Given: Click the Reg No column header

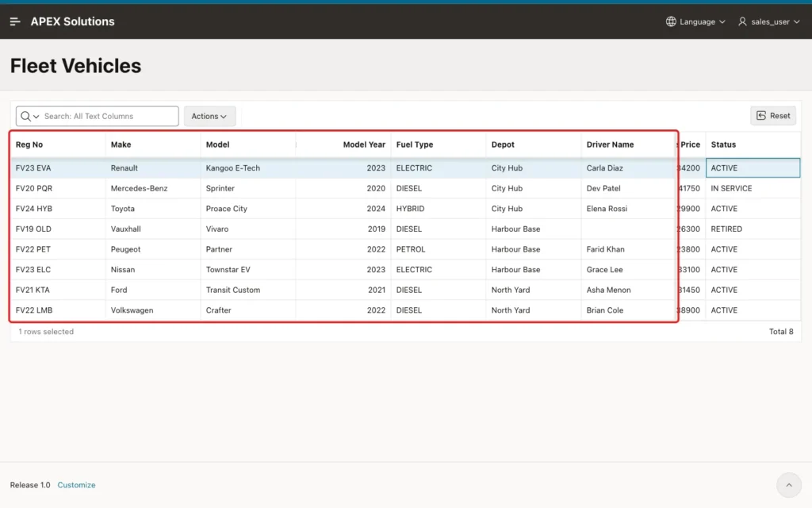Looking at the screenshot, I should coord(57,144).
